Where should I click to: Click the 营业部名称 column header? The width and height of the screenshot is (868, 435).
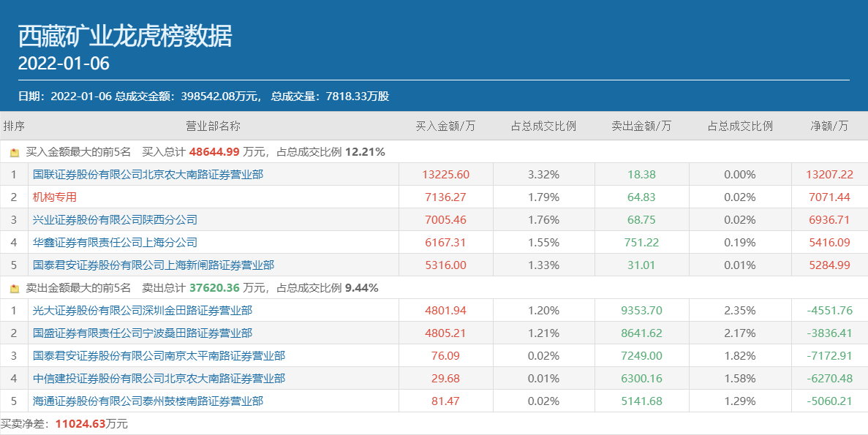click(213, 126)
